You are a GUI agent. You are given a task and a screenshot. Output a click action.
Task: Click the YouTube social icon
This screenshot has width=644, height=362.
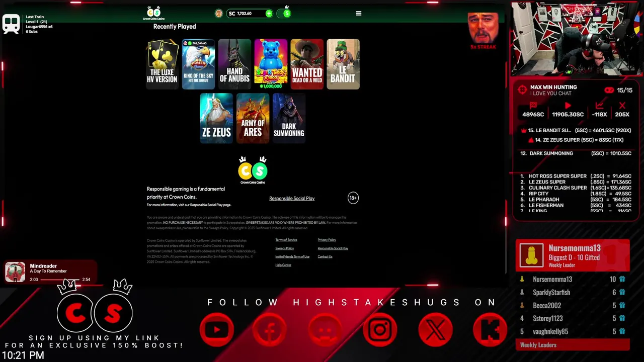[217, 330]
